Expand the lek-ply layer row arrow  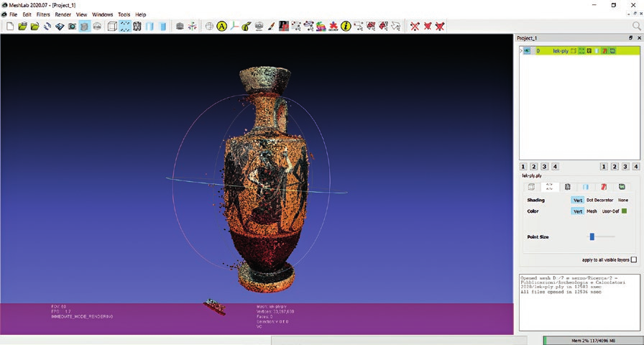[521, 51]
